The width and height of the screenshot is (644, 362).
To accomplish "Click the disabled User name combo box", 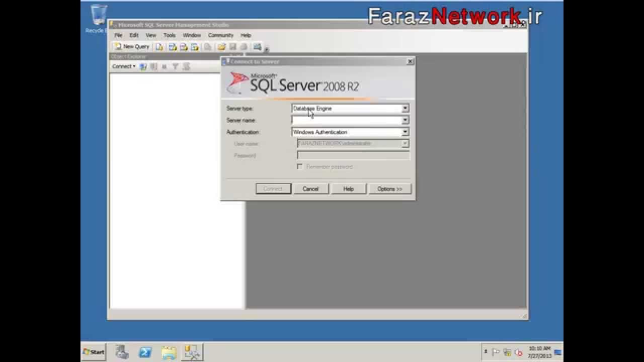I will click(353, 143).
